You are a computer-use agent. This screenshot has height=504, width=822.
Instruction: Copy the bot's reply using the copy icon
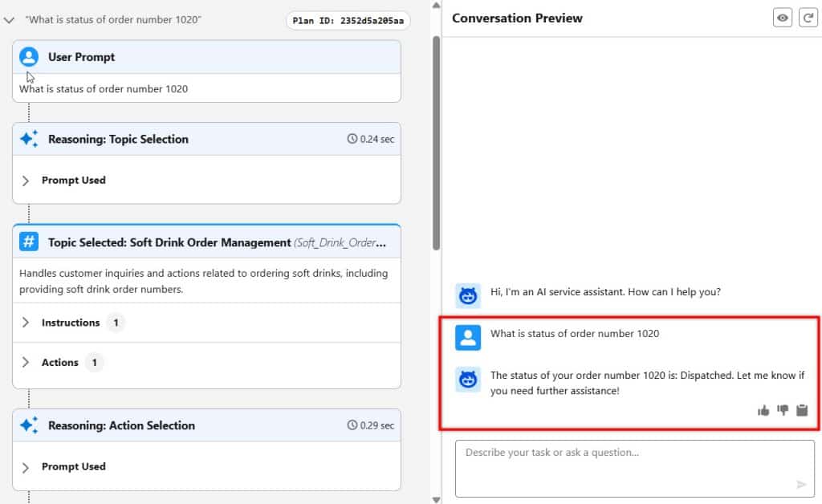[801, 410]
